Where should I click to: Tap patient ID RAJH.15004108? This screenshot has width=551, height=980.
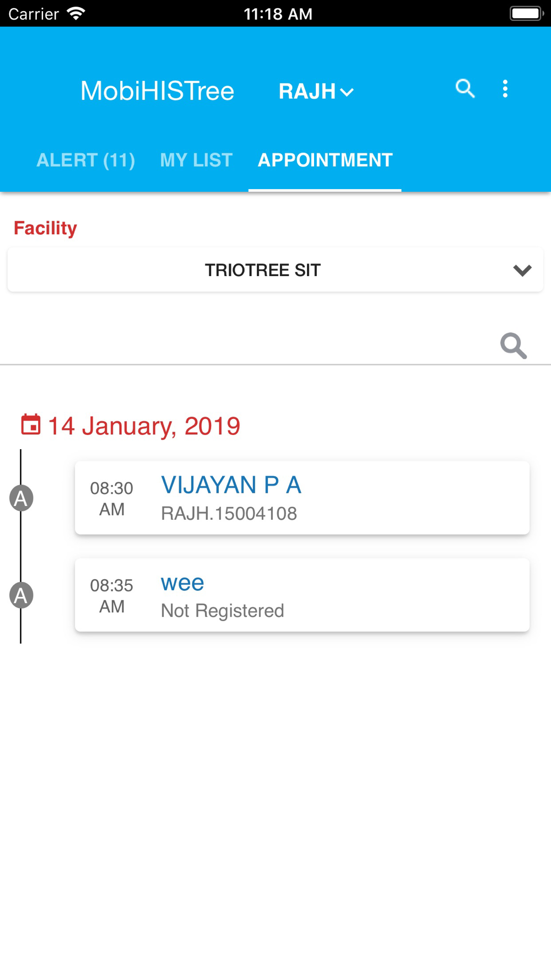click(x=229, y=514)
